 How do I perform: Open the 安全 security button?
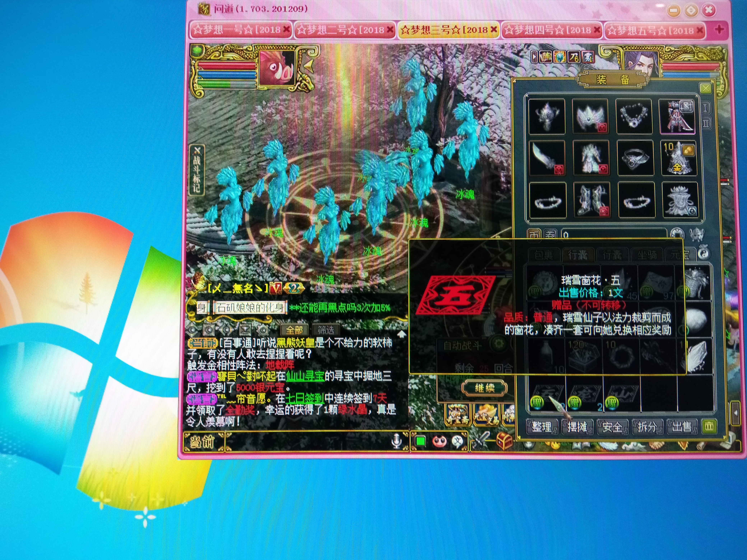point(613,427)
